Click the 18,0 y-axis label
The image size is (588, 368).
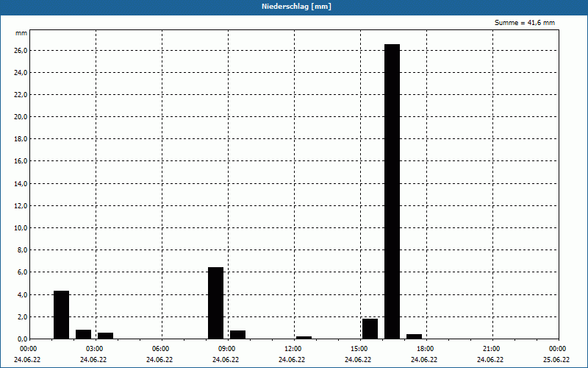(21, 139)
